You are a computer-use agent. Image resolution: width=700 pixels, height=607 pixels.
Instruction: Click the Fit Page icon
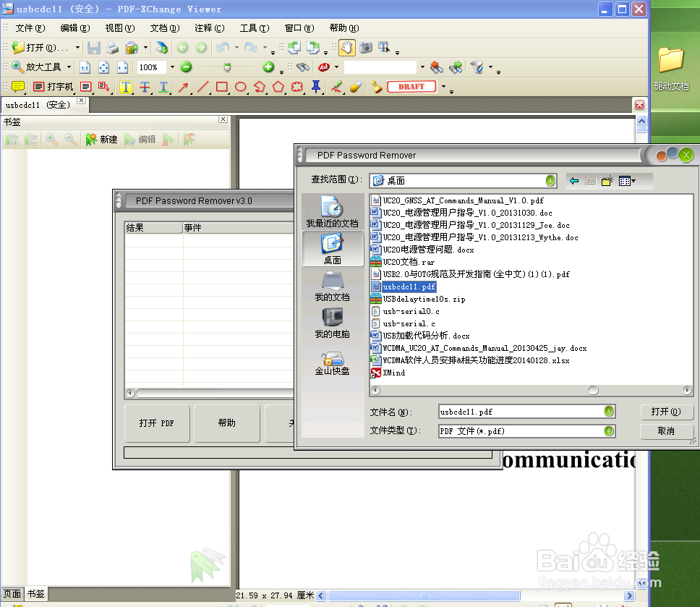[103, 67]
